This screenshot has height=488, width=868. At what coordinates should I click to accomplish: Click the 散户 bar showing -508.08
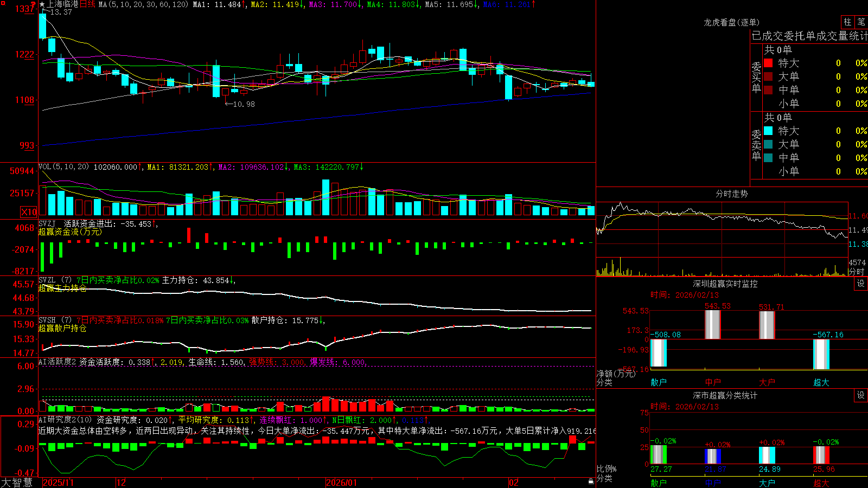pyautogui.click(x=659, y=353)
